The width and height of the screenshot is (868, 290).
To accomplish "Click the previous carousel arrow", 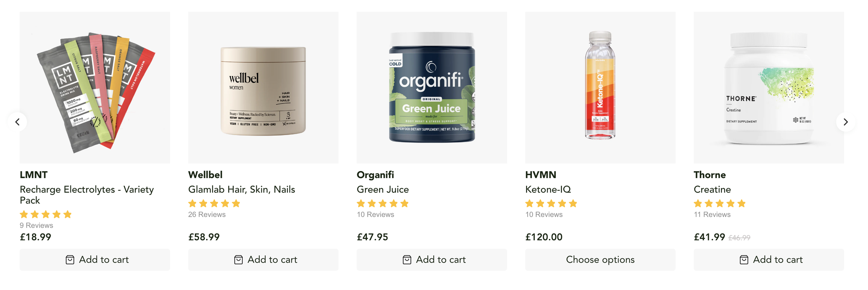I will click(17, 122).
